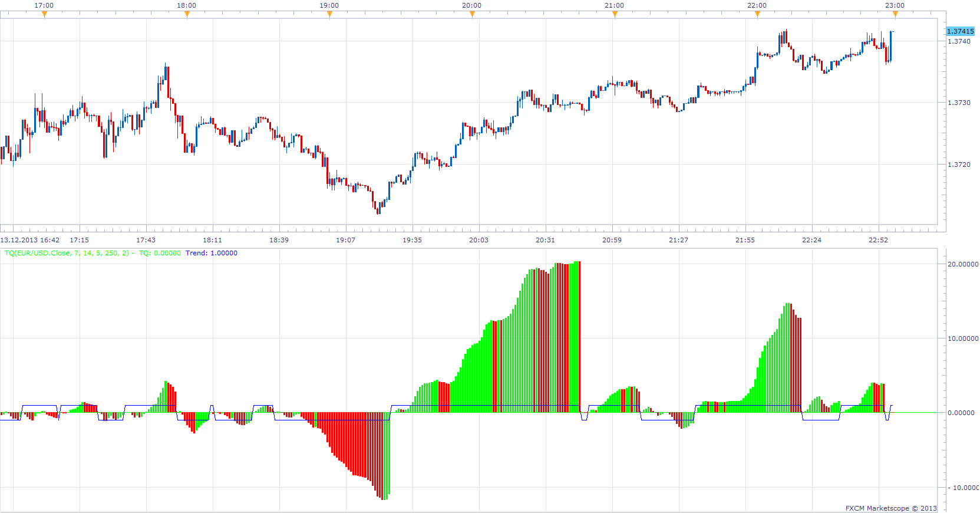
Task: Select the 20:31 time axis label
Action: (x=546, y=240)
